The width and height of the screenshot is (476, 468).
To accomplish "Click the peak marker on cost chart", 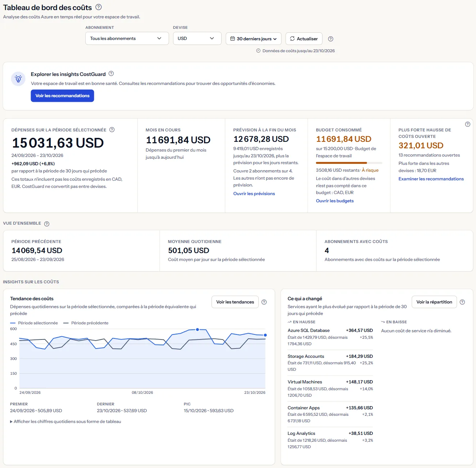I will (x=198, y=329).
